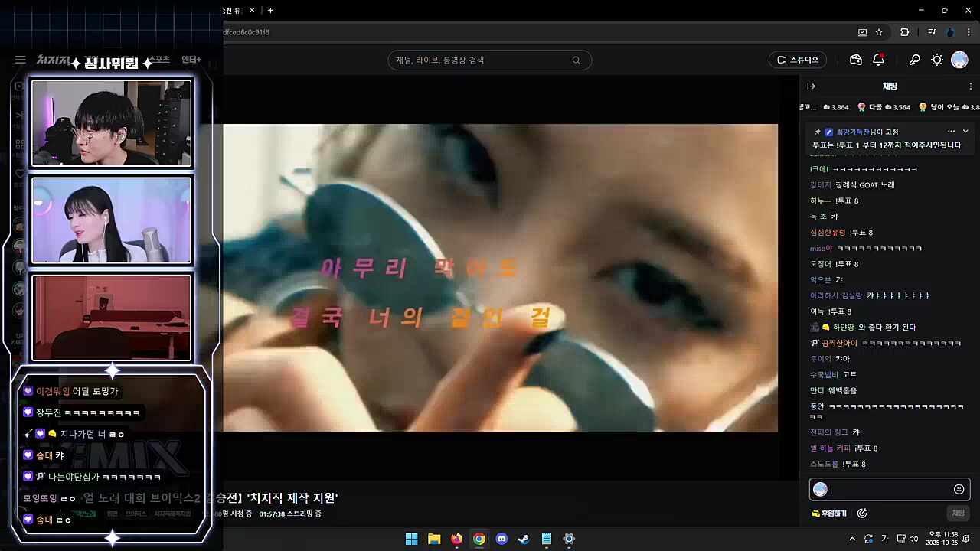This screenshot has height=551, width=980.
Task: Collapse the pinned vote notice with its chevron
Action: [965, 131]
